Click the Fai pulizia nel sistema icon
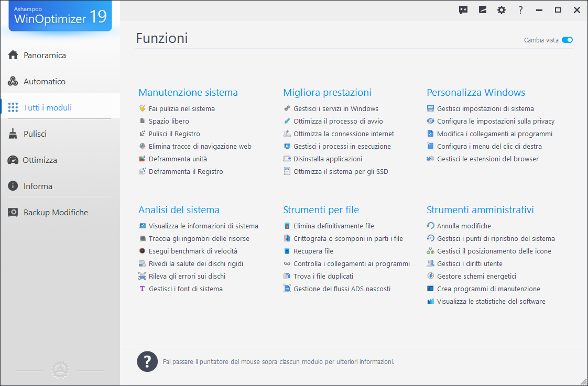 tap(142, 109)
